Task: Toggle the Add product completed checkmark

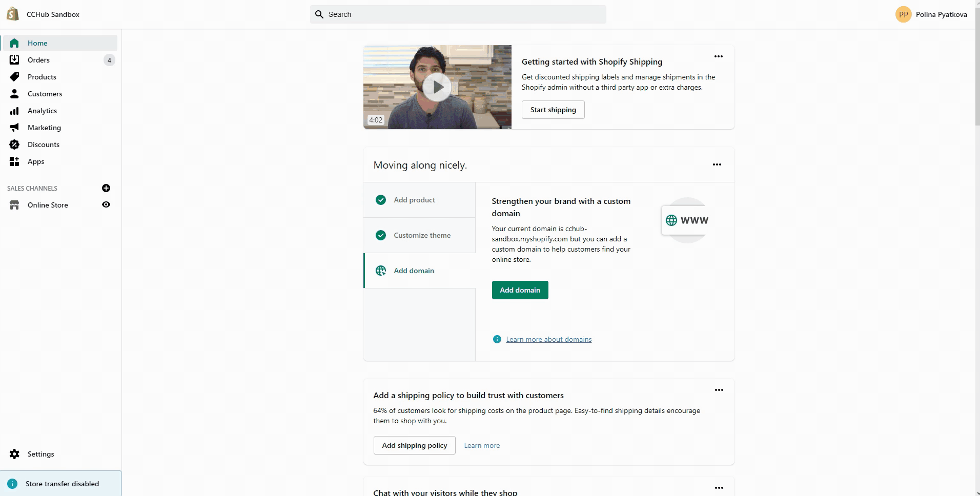Action: pyautogui.click(x=381, y=200)
